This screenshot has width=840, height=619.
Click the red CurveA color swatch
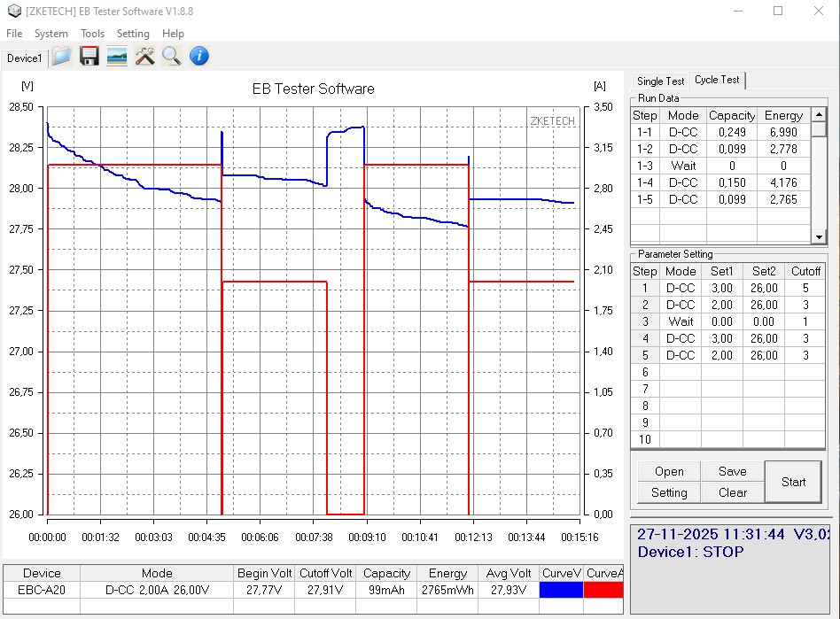[x=604, y=590]
